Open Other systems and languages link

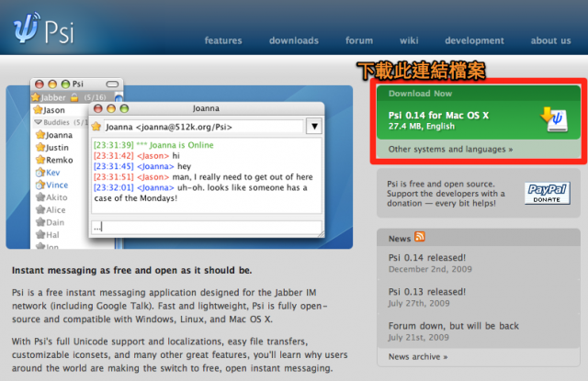point(450,149)
